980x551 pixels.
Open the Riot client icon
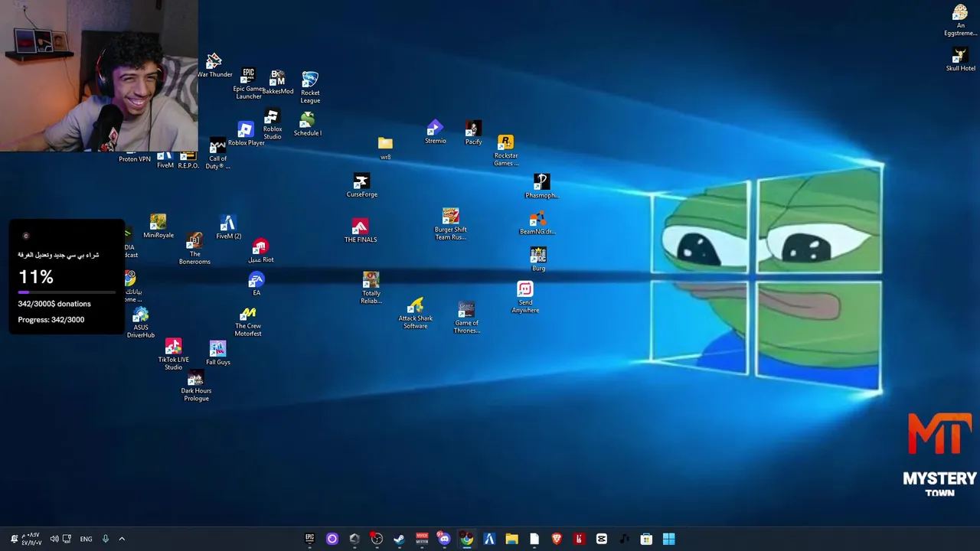click(x=260, y=251)
